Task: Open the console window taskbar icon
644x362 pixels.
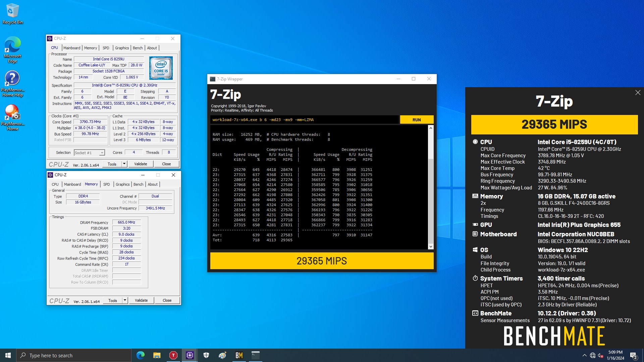Action: coord(255,355)
